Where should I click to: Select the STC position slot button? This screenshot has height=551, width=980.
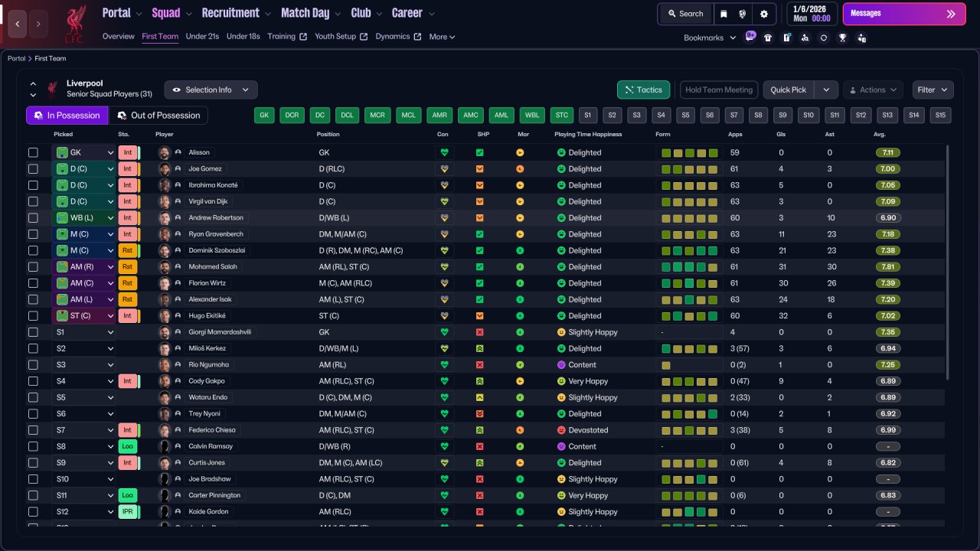click(x=562, y=116)
